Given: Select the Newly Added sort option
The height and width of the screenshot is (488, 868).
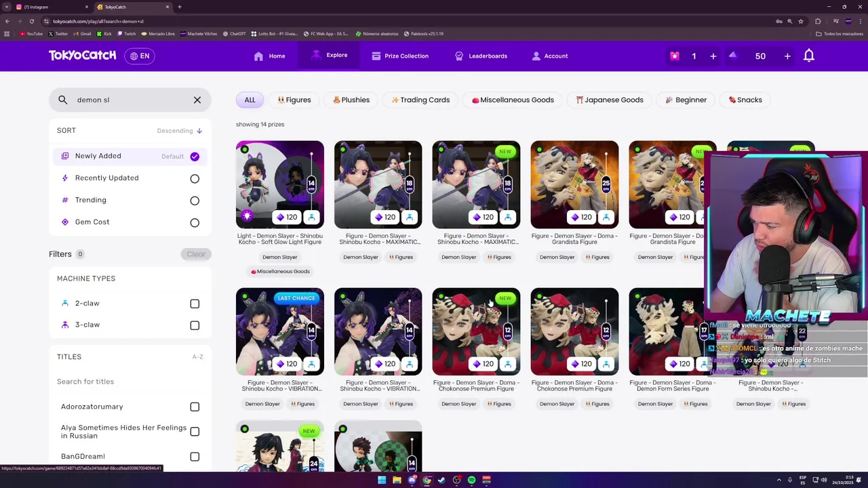Looking at the screenshot, I should coord(130,156).
